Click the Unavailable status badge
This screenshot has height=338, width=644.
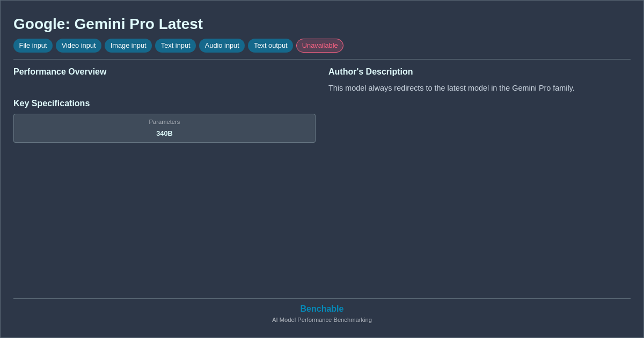(x=320, y=46)
